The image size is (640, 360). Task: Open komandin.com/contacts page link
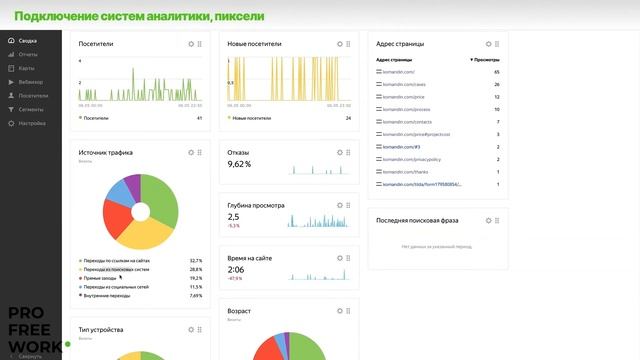pyautogui.click(x=407, y=122)
